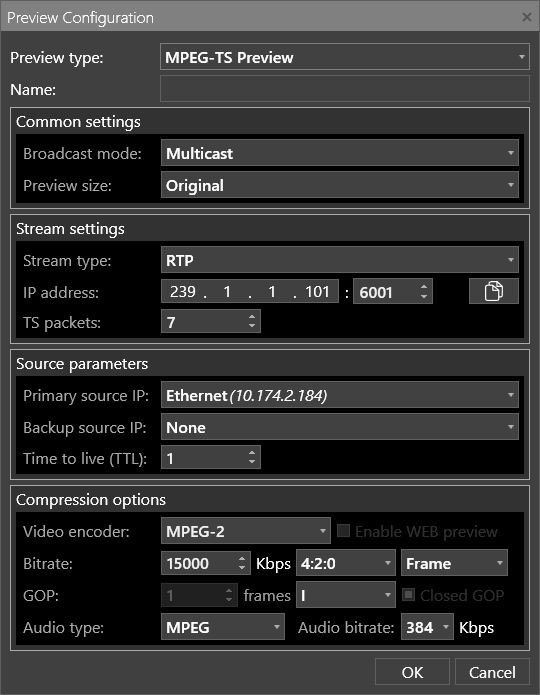Viewport: 540px width, 695px height.
Task: Open the Broadcast mode Multicast dropdown
Action: (x=340, y=153)
